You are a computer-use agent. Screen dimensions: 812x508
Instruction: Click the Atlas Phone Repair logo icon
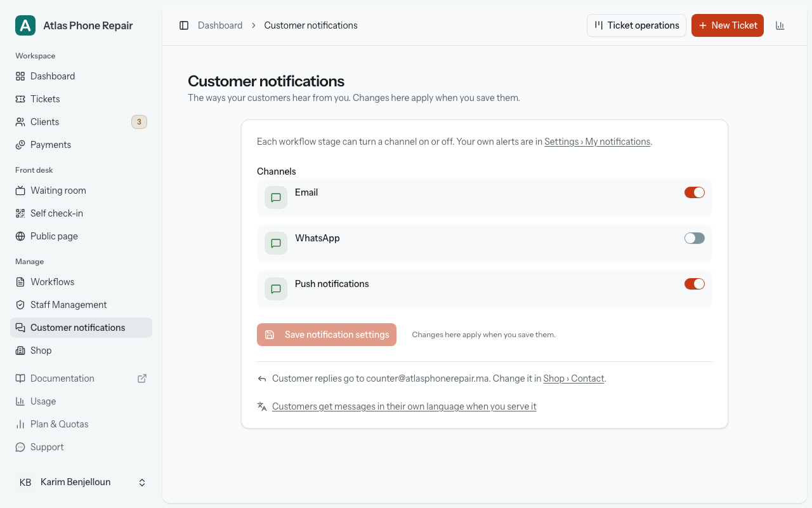point(25,25)
